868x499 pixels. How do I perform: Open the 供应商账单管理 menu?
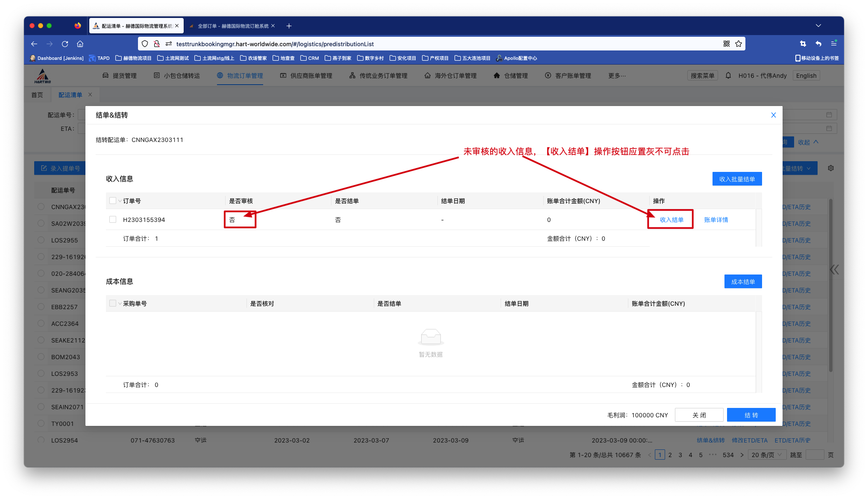tap(306, 76)
